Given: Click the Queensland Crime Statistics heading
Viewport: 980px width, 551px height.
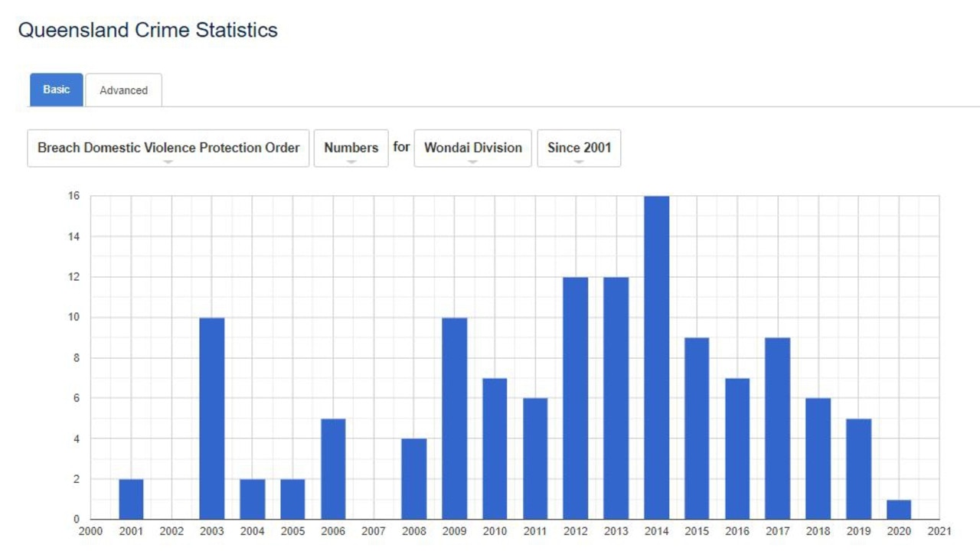Looking at the screenshot, I should [148, 31].
